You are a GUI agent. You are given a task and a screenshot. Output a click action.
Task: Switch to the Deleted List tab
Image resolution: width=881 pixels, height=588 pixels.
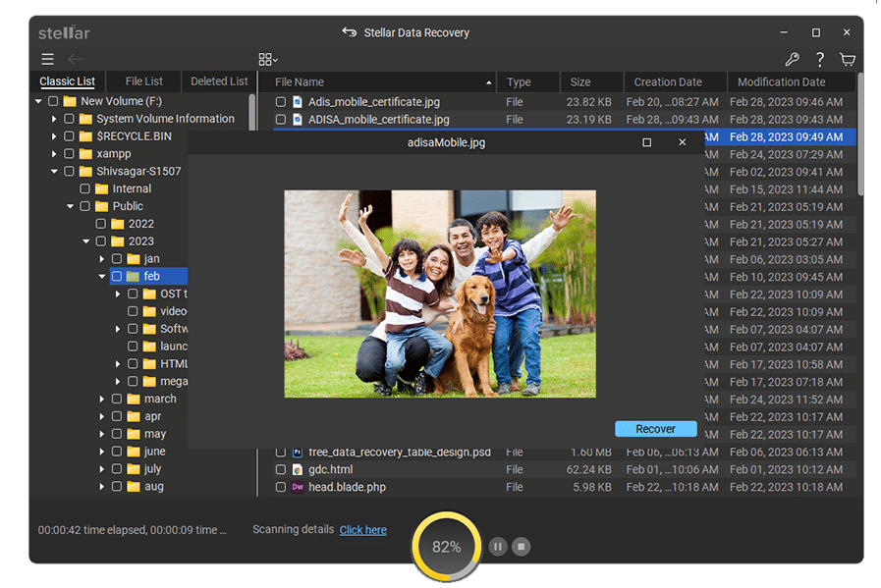click(219, 81)
